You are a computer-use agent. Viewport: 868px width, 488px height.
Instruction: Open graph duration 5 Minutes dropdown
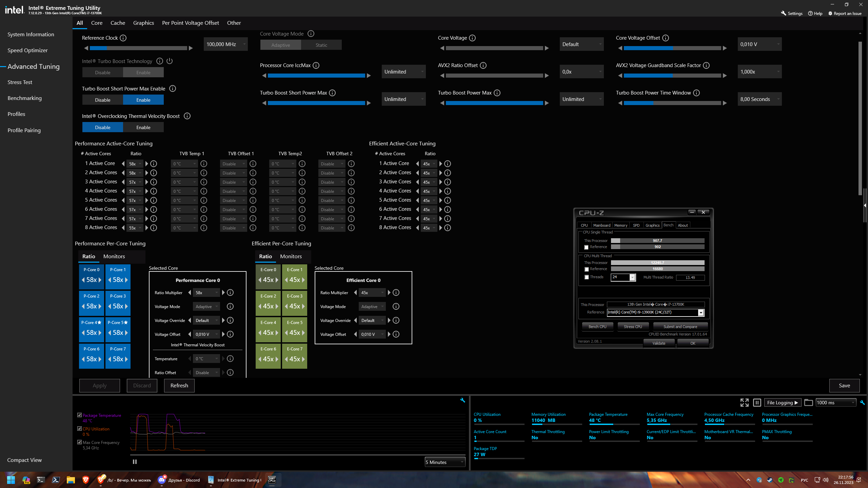[x=445, y=462]
